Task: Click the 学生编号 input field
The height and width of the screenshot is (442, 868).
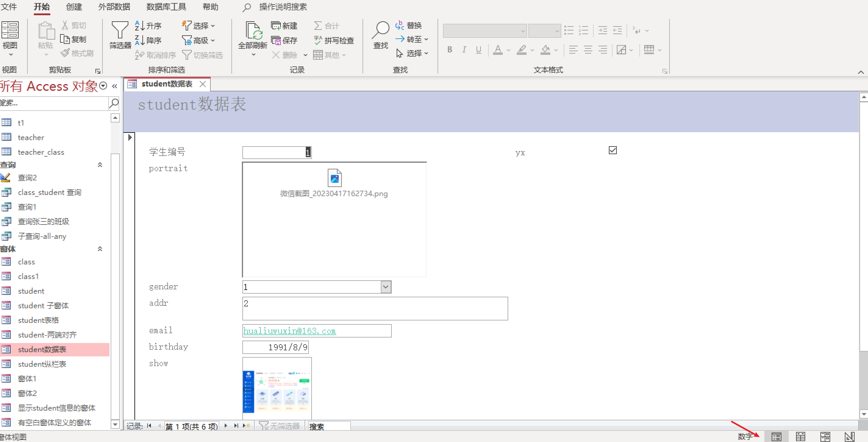Action: 277,153
